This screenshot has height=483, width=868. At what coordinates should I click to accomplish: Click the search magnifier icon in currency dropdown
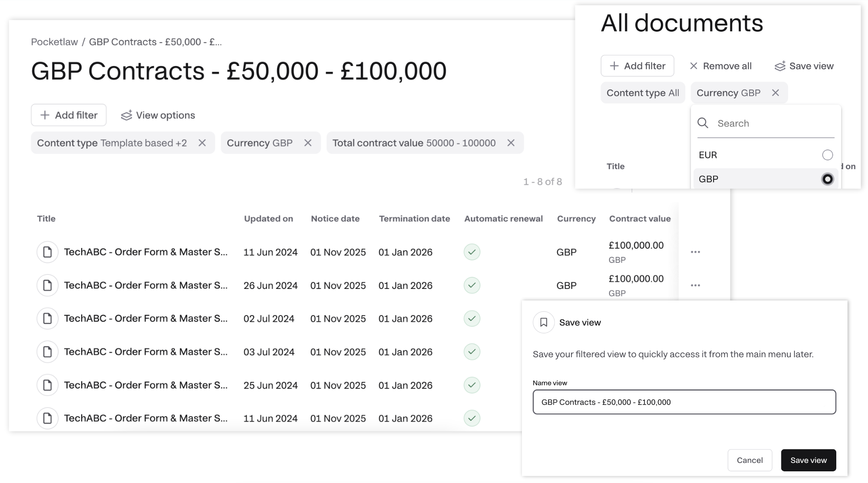(703, 123)
